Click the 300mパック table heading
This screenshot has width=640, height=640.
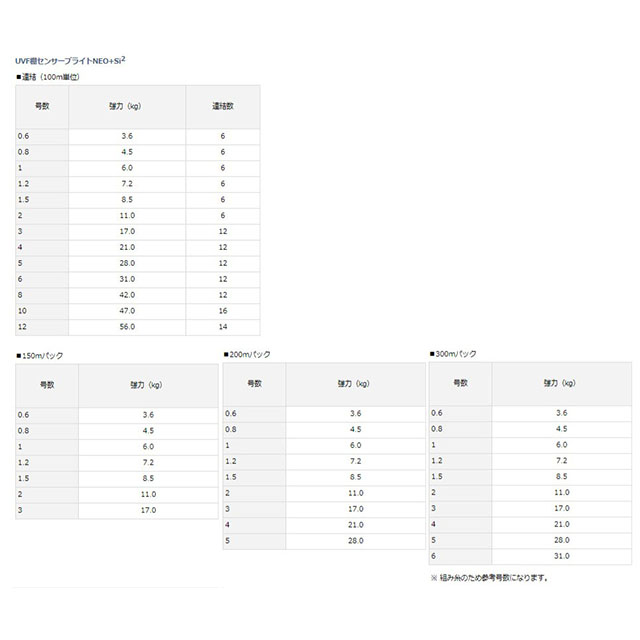click(x=453, y=354)
